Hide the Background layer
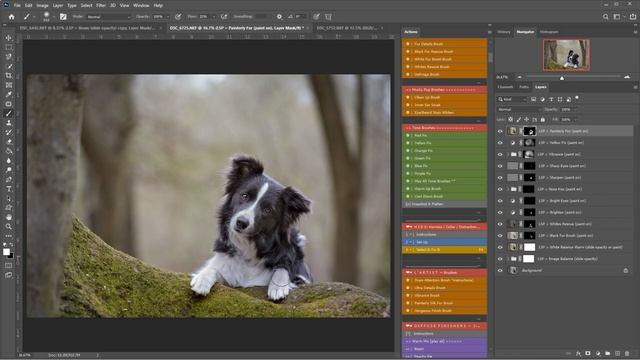The width and height of the screenshot is (640, 360). pos(500,270)
